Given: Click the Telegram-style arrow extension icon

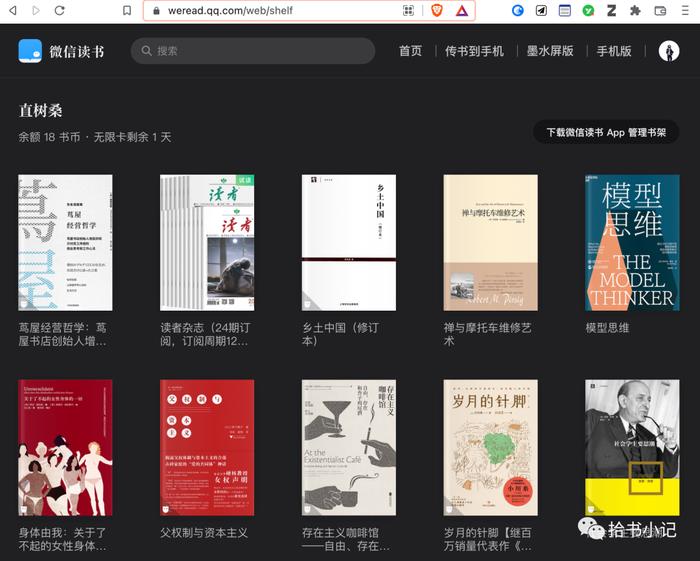Looking at the screenshot, I should pyautogui.click(x=541, y=10).
